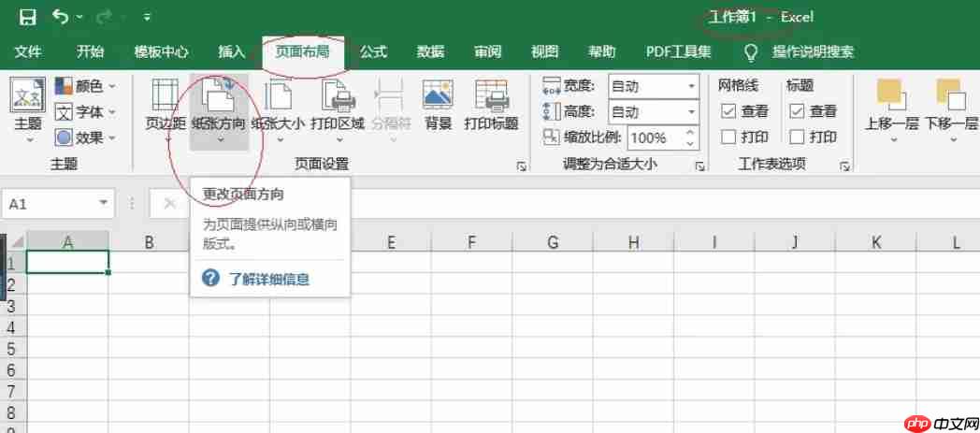Switch to the 模板中心 tab
980x433 pixels.
(161, 51)
